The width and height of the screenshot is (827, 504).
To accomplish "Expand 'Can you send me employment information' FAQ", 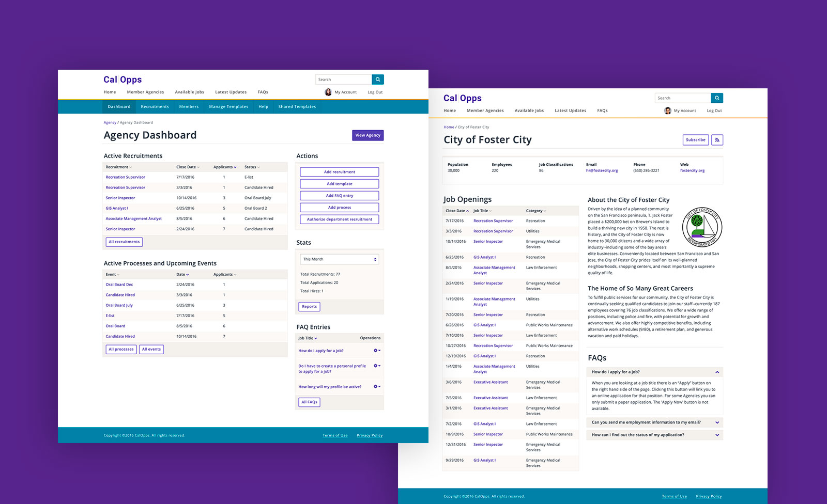I will (x=654, y=422).
